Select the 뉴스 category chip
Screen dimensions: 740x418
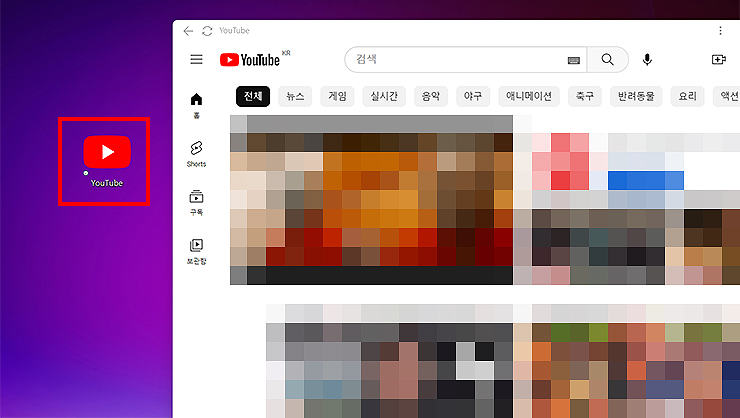point(295,96)
